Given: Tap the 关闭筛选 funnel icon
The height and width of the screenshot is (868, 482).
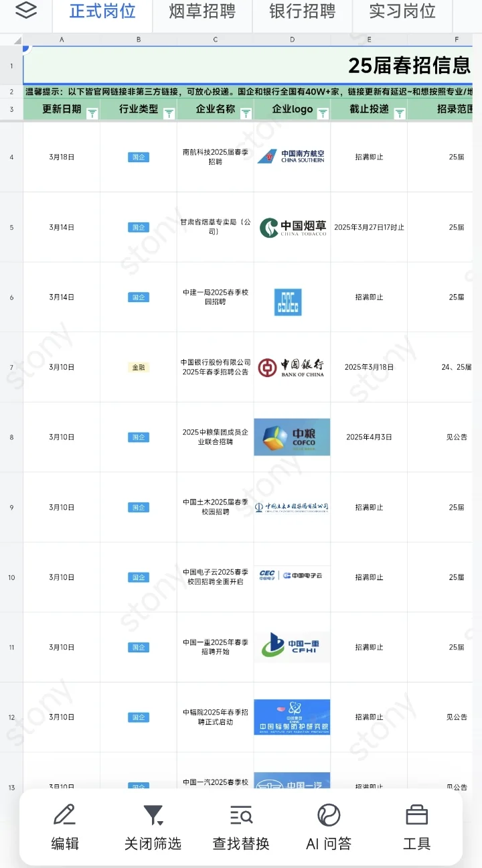Looking at the screenshot, I should pos(153,815).
